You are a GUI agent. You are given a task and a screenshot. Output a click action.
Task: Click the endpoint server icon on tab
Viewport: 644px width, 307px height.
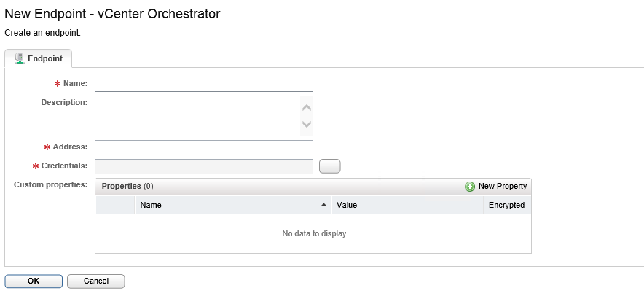[19, 58]
